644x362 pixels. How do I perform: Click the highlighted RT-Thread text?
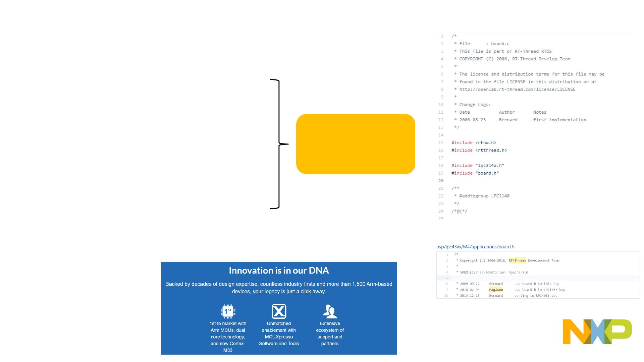pyautogui.click(x=517, y=260)
